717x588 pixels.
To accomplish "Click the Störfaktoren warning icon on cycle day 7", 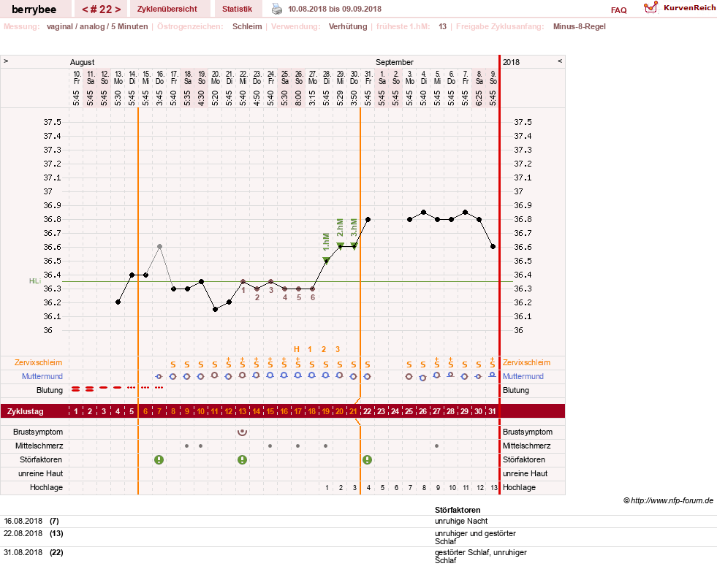I will pos(159,459).
